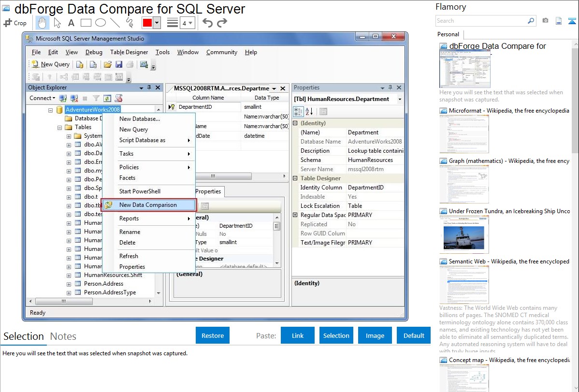This screenshot has width=579, height=392.
Task: Click the New Query toolbar button
Action: (51, 64)
